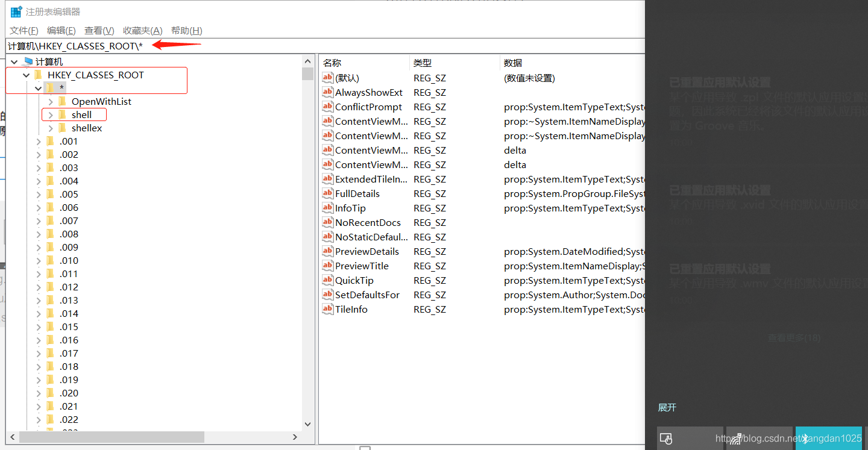The width and height of the screenshot is (868, 450).
Task: Expand the OpenWithList key
Action: click(x=51, y=101)
